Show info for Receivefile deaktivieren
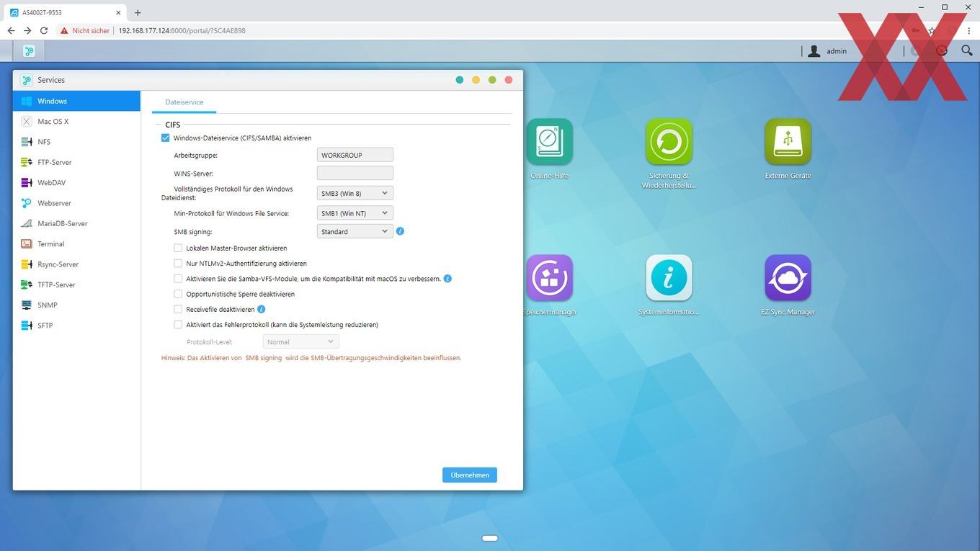The height and width of the screenshot is (551, 980). point(262,309)
